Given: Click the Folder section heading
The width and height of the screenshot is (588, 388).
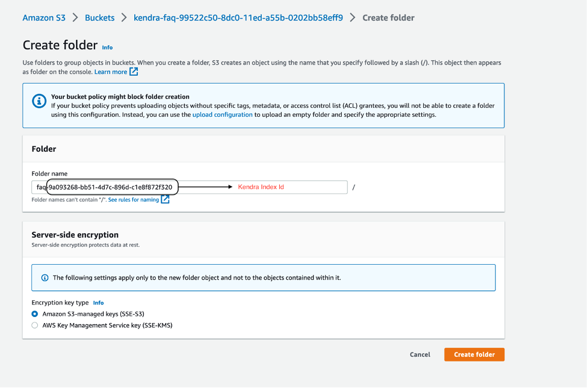Looking at the screenshot, I should [x=44, y=149].
